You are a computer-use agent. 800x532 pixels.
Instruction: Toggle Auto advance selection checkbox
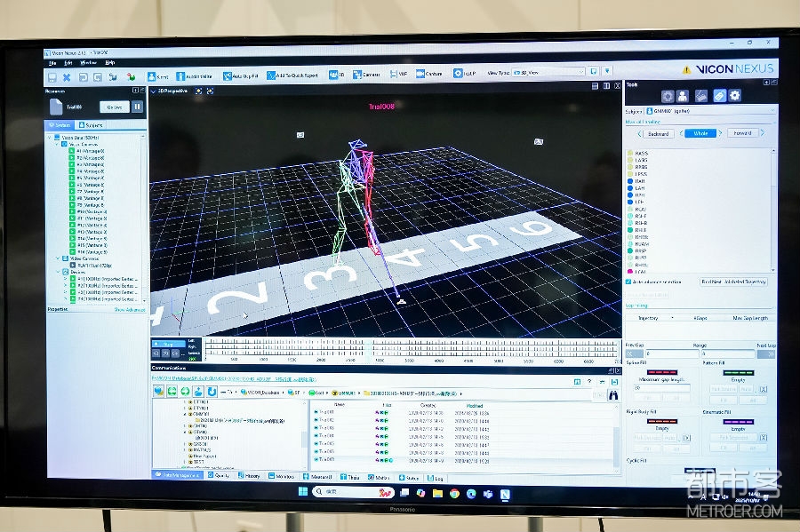pos(628,282)
